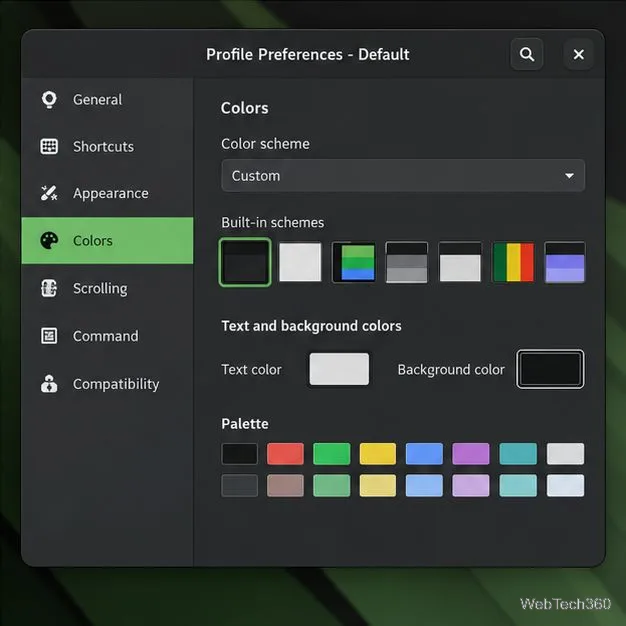Click the pale green palette swatch, bottom row
The width and height of the screenshot is (626, 626).
click(332, 485)
